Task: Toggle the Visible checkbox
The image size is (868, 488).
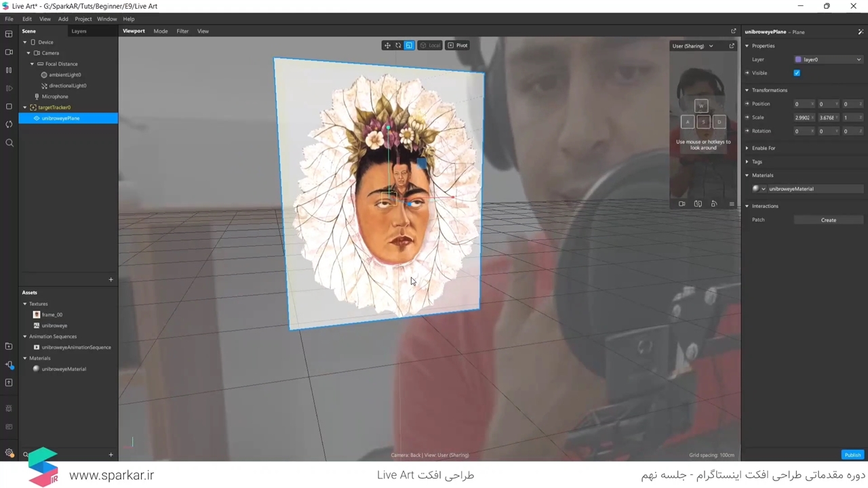Action: click(x=797, y=73)
